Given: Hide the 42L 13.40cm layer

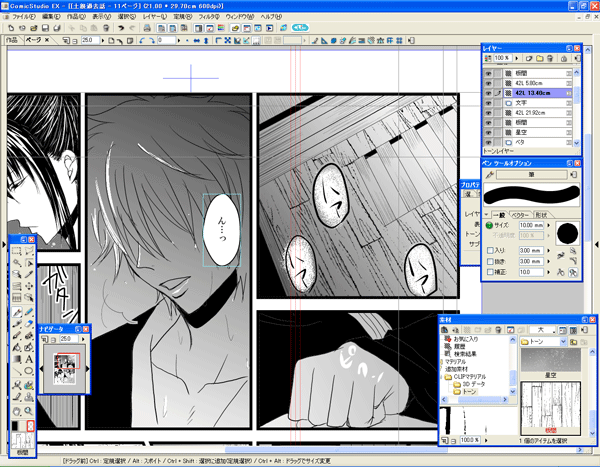Looking at the screenshot, I should (488, 93).
